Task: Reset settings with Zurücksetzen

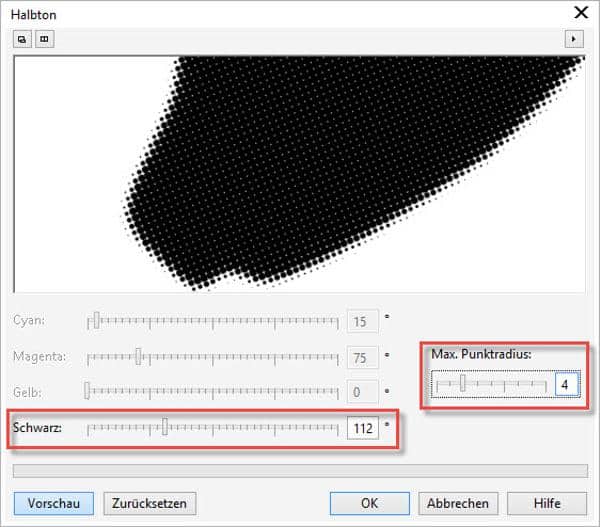Action: pos(150,503)
